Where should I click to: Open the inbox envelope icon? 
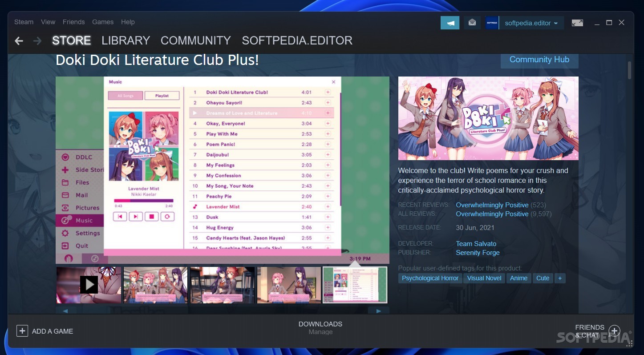click(x=472, y=23)
